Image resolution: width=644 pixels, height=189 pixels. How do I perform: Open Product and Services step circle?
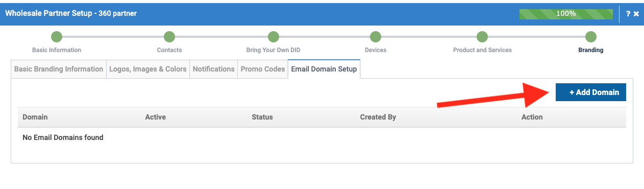coord(482,37)
